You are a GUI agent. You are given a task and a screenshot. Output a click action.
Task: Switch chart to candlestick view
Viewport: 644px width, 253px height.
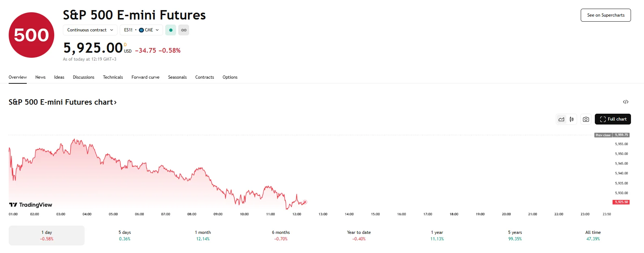point(572,119)
